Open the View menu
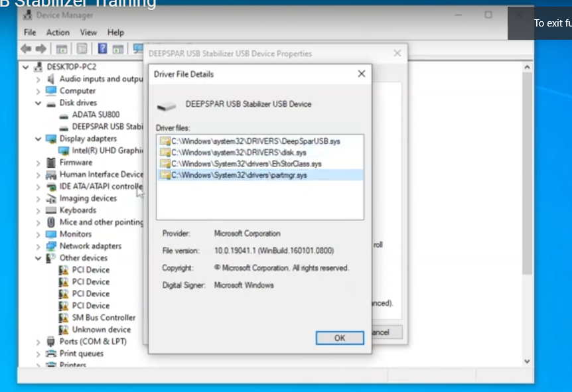The height and width of the screenshot is (392, 572). pos(88,33)
